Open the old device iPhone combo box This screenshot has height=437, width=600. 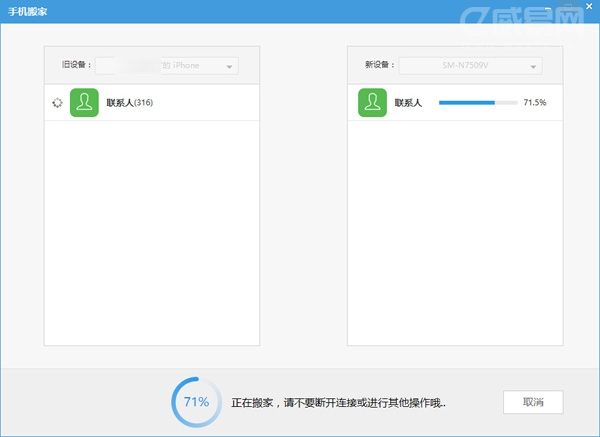[166, 66]
